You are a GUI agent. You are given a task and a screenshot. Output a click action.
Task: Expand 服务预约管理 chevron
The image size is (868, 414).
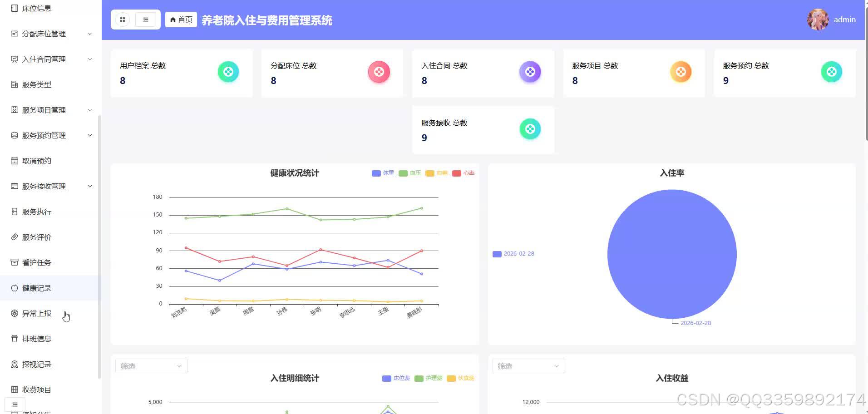click(x=89, y=135)
